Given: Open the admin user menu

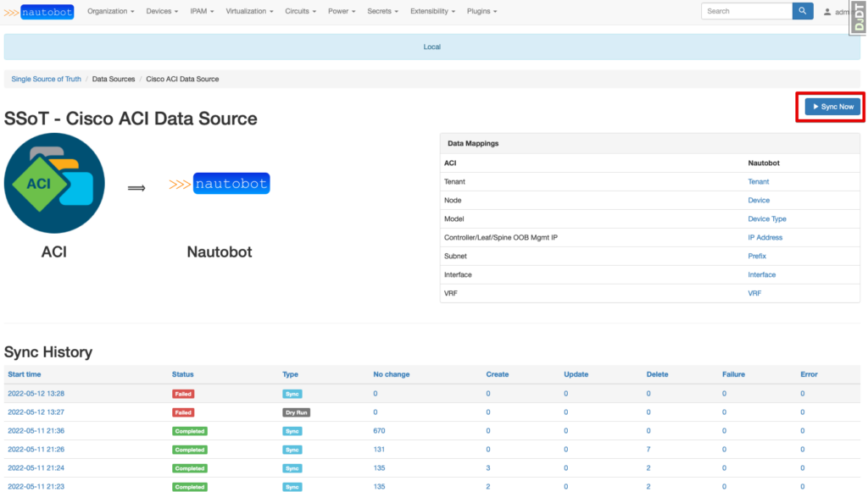Looking at the screenshot, I should 836,12.
